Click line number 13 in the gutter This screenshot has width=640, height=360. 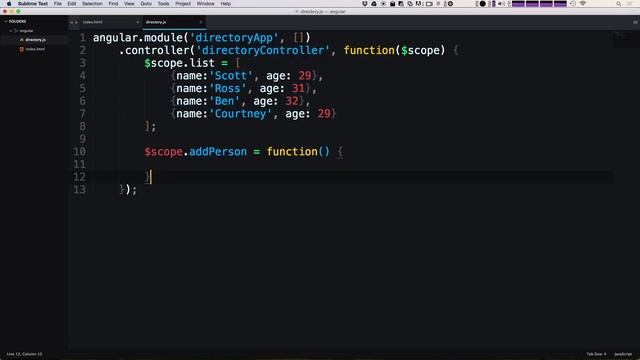point(80,190)
